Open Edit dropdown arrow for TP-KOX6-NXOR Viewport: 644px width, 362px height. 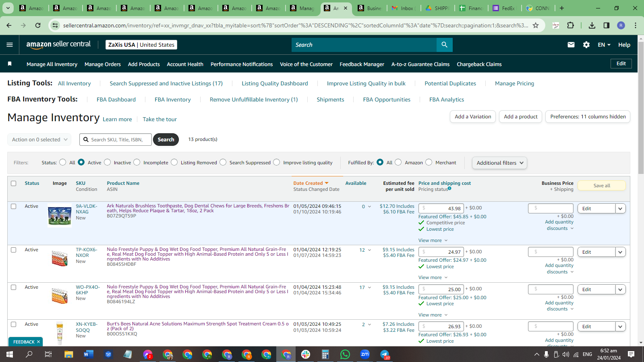pyautogui.click(x=620, y=252)
